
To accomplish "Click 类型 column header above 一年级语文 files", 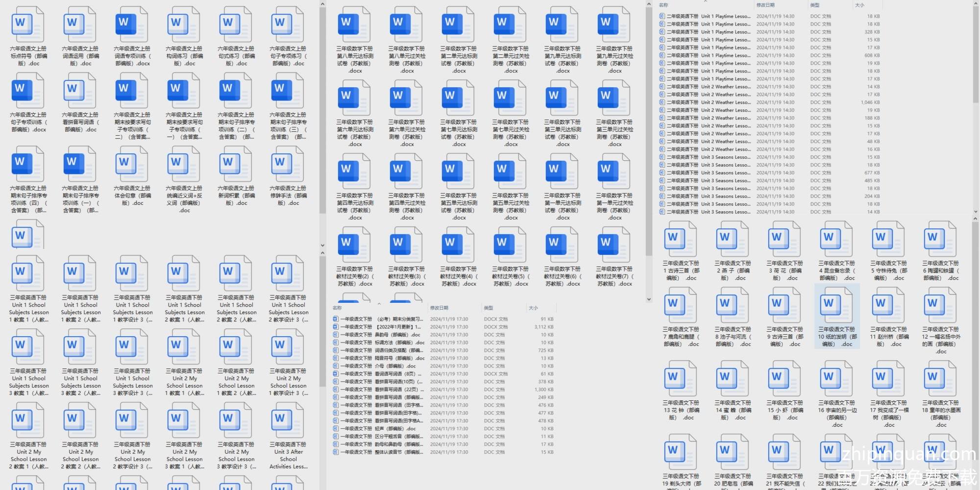I will click(489, 308).
